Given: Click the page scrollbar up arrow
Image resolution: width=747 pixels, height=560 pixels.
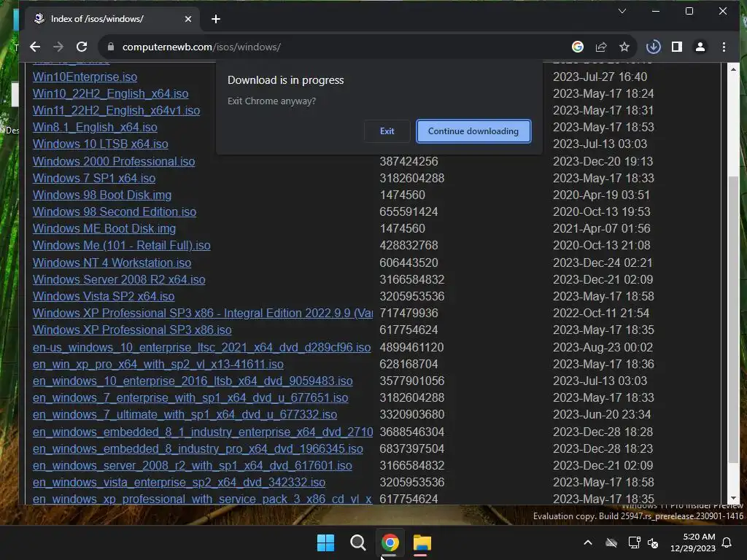Looking at the screenshot, I should [x=733, y=69].
